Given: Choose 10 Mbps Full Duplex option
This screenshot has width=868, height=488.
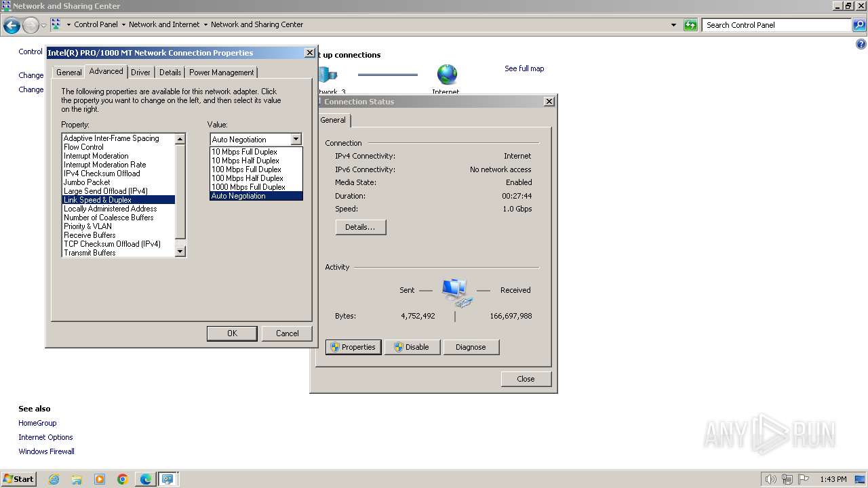Looking at the screenshot, I should 256,152.
